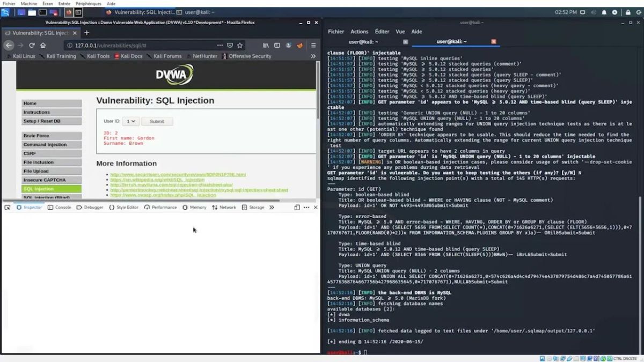
Task: Toggle DevTools dock side icon
Action: pos(297,207)
